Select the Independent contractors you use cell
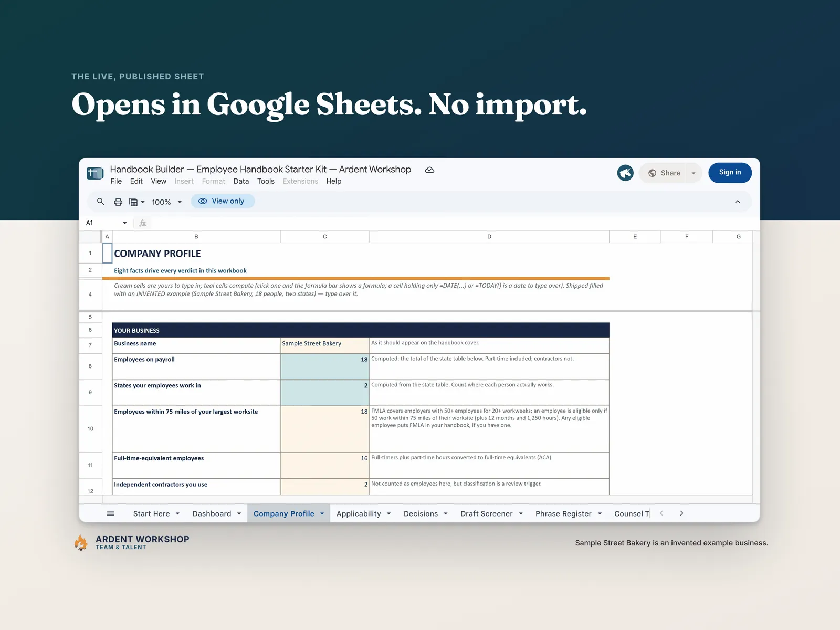This screenshot has width=840, height=630. click(x=196, y=487)
